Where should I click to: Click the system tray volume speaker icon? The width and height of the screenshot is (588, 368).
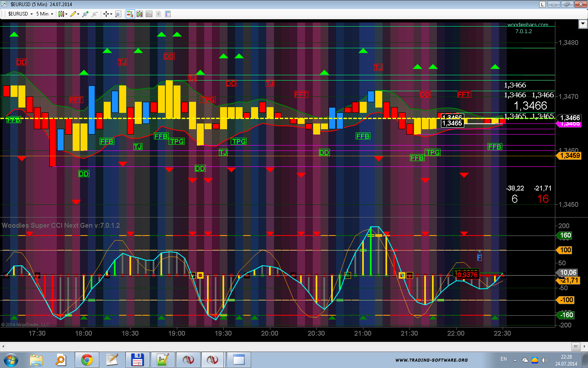point(544,360)
